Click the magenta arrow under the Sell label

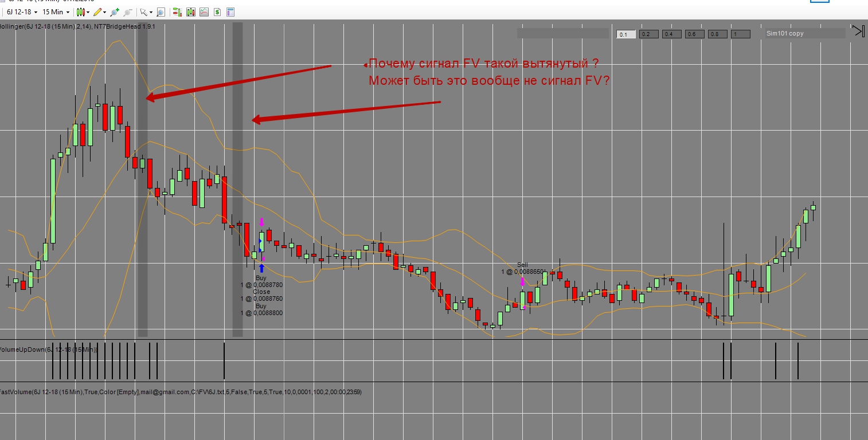[522, 282]
